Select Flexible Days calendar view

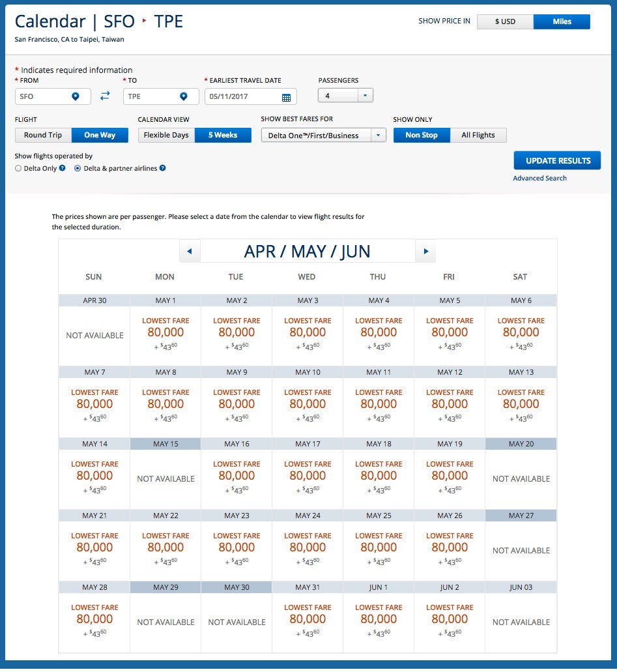pos(166,135)
